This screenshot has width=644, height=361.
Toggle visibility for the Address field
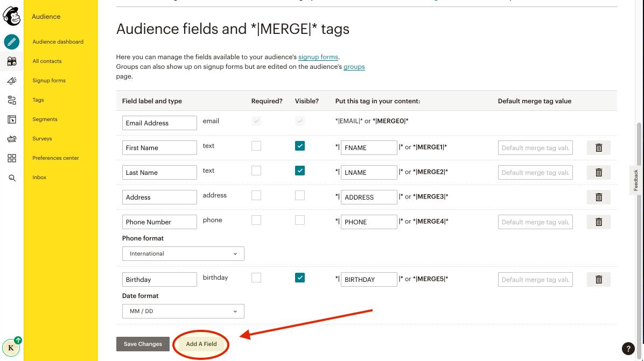(300, 195)
